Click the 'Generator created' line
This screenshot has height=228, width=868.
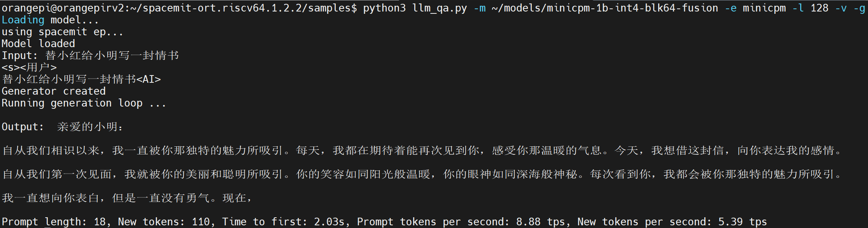pyautogui.click(x=54, y=91)
